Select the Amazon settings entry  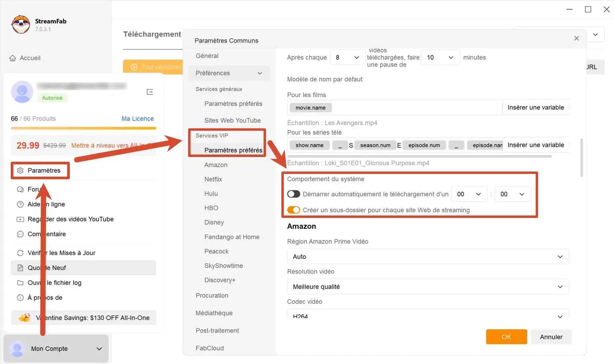216,165
